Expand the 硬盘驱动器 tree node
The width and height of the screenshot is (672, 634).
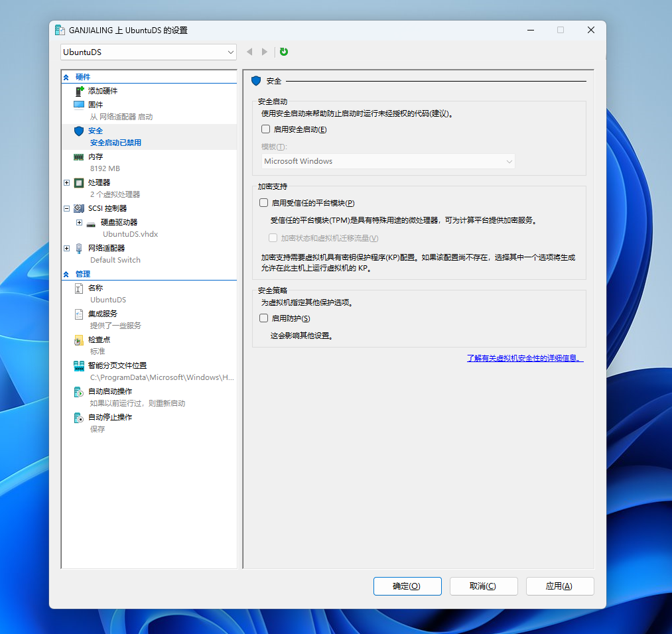[80, 222]
